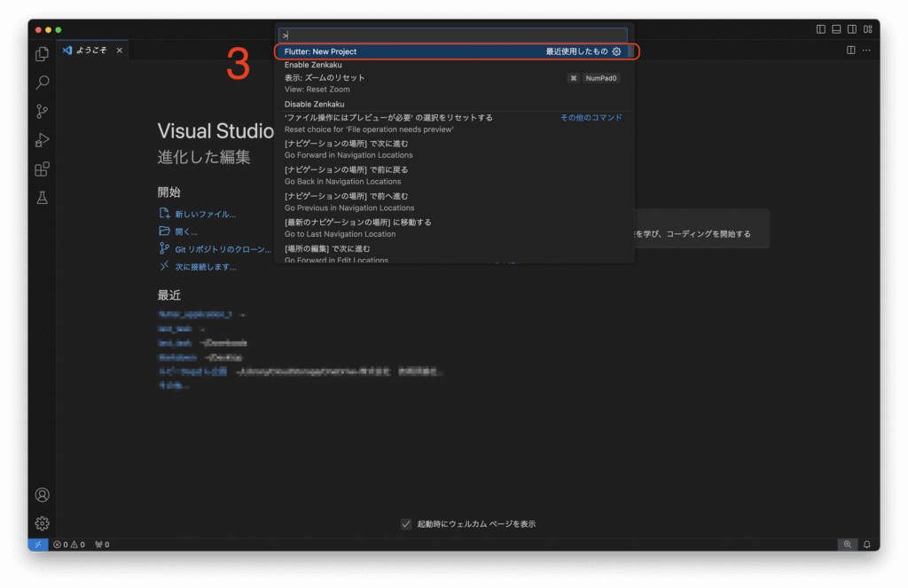Toggle the primary side bar layout icon
908x588 pixels.
pos(820,29)
